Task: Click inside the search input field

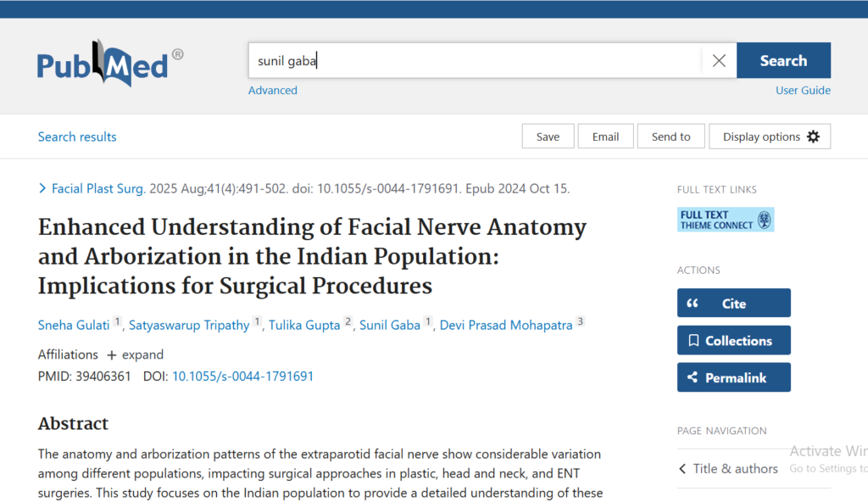Action: 475,61
